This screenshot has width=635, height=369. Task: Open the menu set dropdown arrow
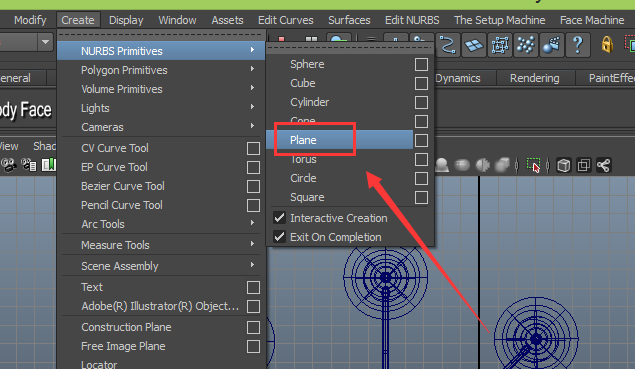click(x=45, y=42)
